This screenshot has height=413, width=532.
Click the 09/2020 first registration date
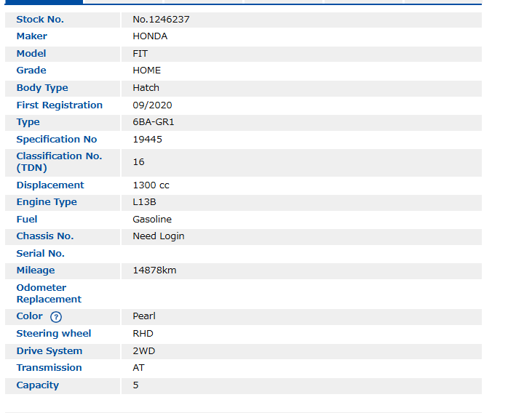[x=152, y=105]
